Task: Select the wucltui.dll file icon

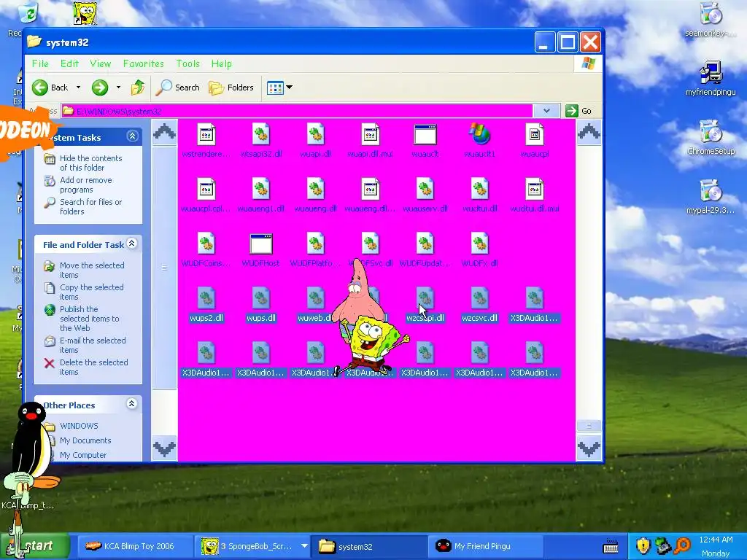Action: click(x=480, y=189)
